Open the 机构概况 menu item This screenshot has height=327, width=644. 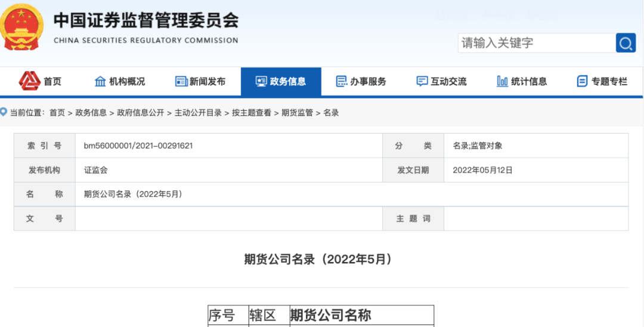pos(127,82)
